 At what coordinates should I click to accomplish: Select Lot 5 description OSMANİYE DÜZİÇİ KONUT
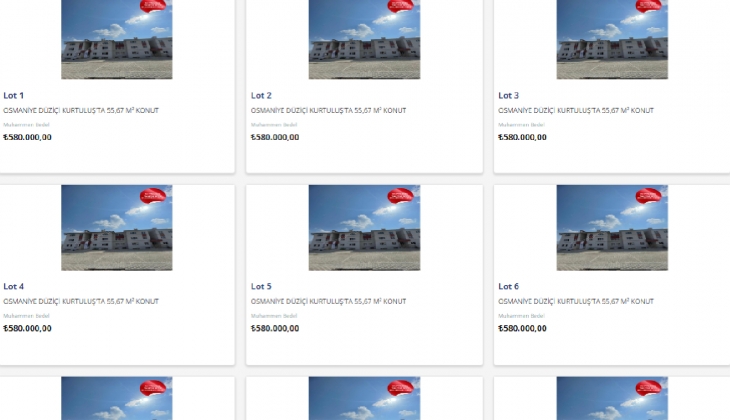(x=329, y=301)
